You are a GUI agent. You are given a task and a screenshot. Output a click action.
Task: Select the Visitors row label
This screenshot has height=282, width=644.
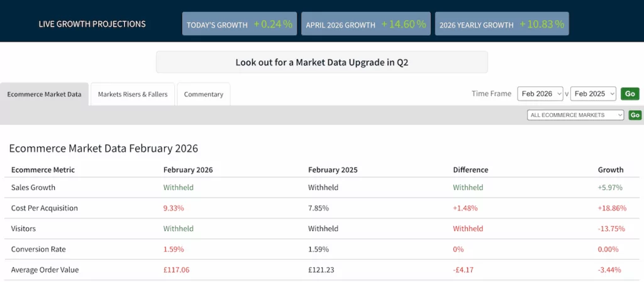(x=23, y=228)
